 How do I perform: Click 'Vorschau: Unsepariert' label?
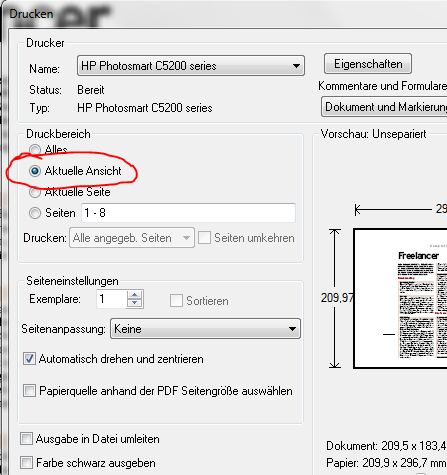coord(373,134)
